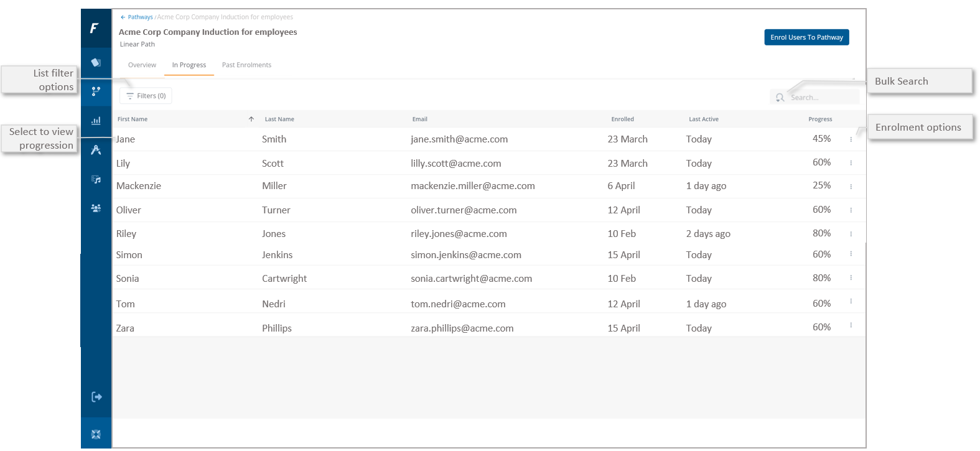Open enrolment options menu for Jane Smith
This screenshot has height=451, width=980.
coord(851,139)
